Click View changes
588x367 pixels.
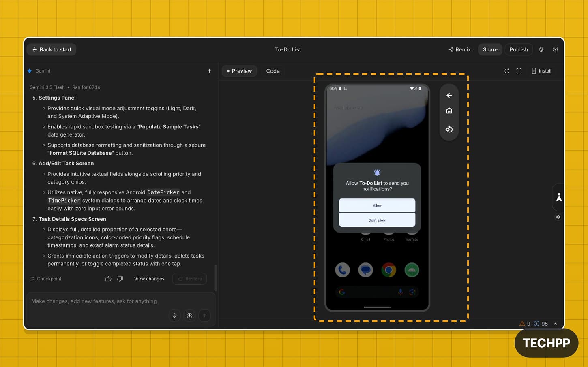tap(149, 279)
